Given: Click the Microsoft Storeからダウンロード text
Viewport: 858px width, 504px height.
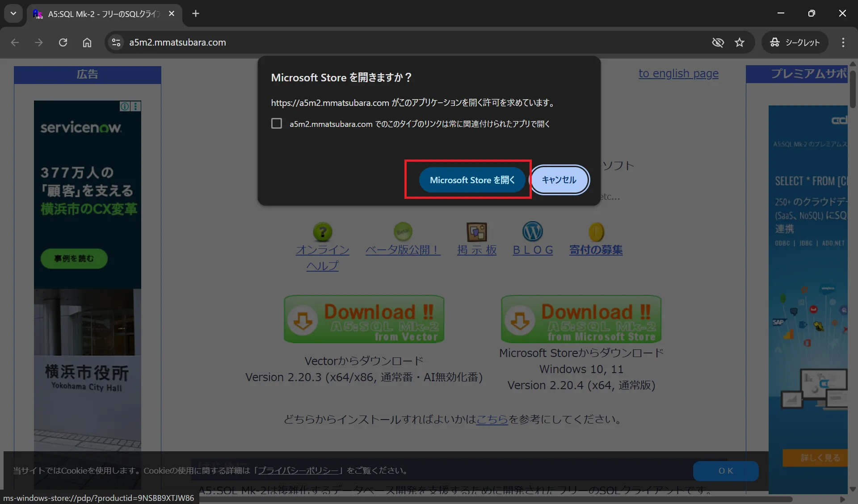Looking at the screenshot, I should pyautogui.click(x=581, y=353).
